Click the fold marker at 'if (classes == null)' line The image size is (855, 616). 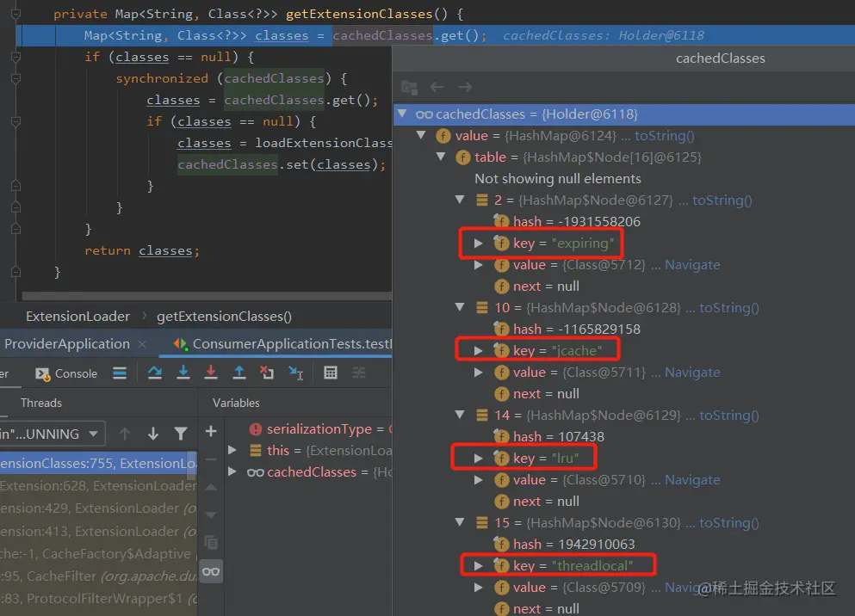pyautogui.click(x=15, y=57)
